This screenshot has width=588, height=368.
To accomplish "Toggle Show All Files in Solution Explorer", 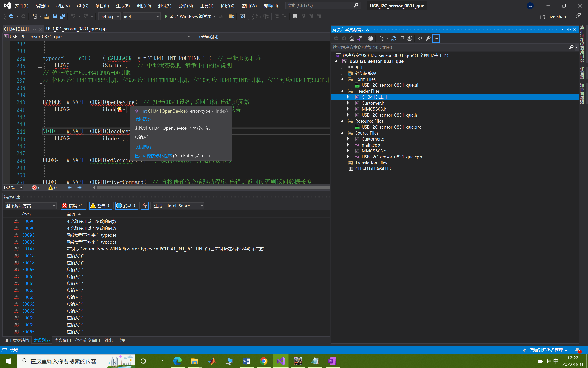I will click(x=410, y=38).
